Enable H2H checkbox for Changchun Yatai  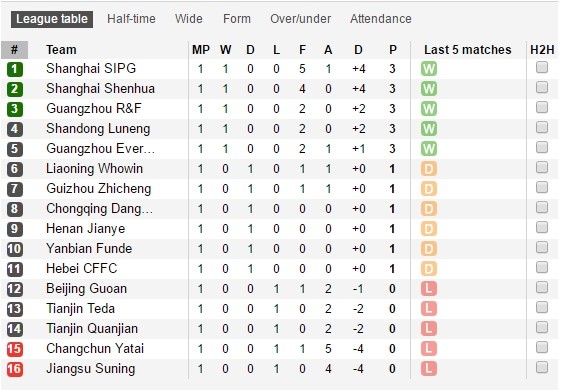tap(542, 348)
